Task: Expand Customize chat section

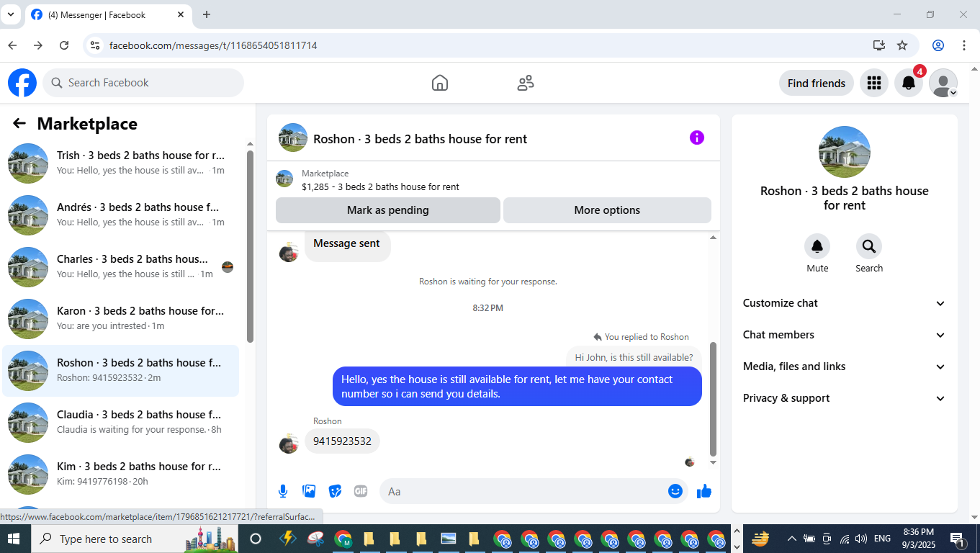Action: tap(844, 303)
